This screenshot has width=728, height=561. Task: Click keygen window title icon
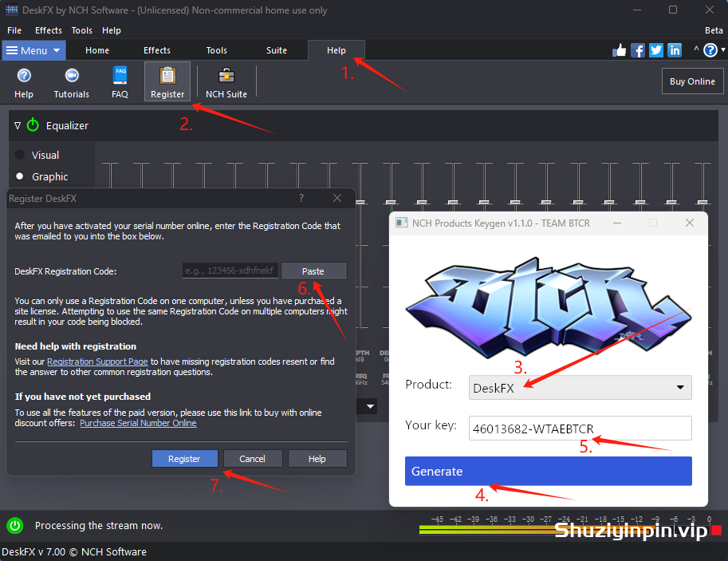tap(401, 223)
